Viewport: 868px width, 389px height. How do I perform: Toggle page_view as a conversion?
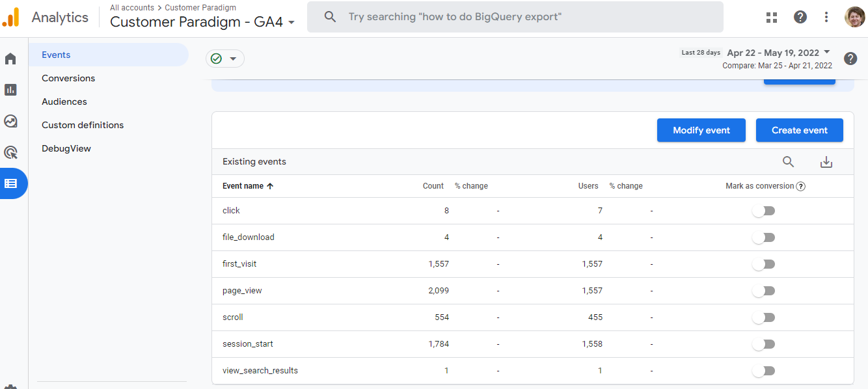763,291
